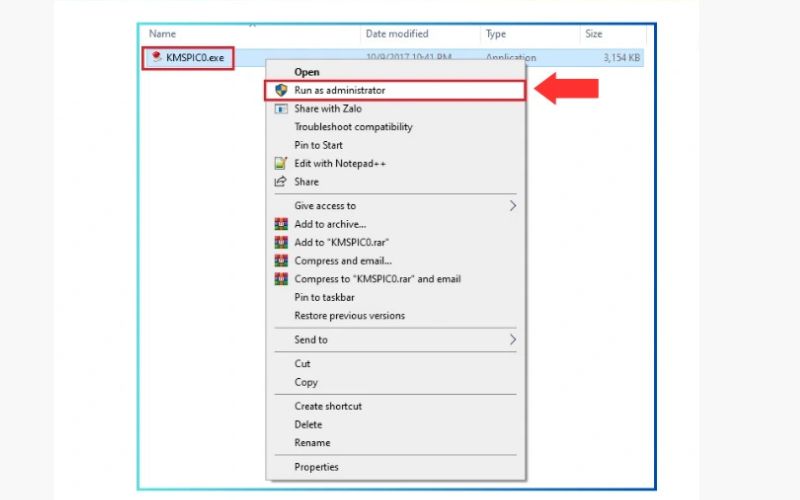
Task: Select Restore previous versions
Action: 349,316
